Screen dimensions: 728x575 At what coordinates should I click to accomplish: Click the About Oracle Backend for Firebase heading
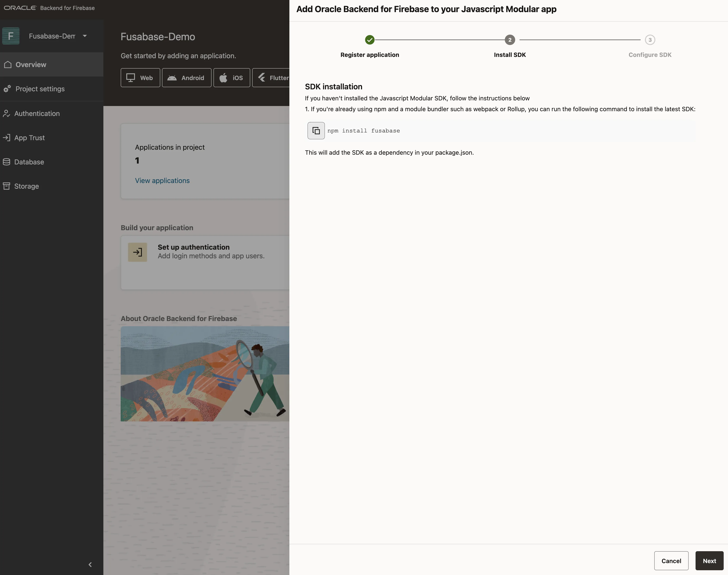tap(179, 319)
